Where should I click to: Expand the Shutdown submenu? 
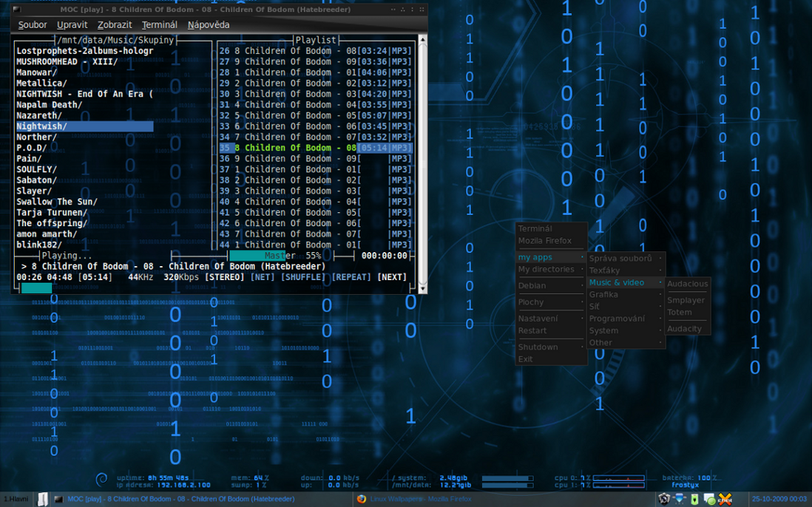coord(551,347)
